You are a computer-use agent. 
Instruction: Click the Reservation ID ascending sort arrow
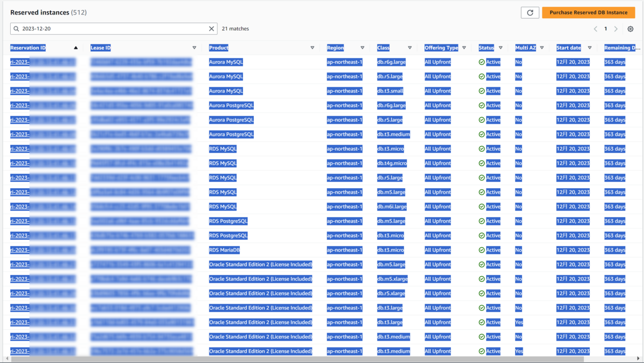76,48
